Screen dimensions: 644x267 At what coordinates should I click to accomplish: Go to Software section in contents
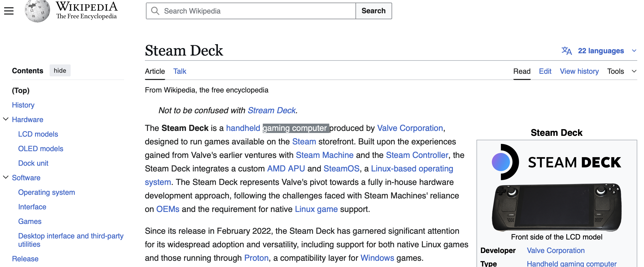(x=26, y=178)
